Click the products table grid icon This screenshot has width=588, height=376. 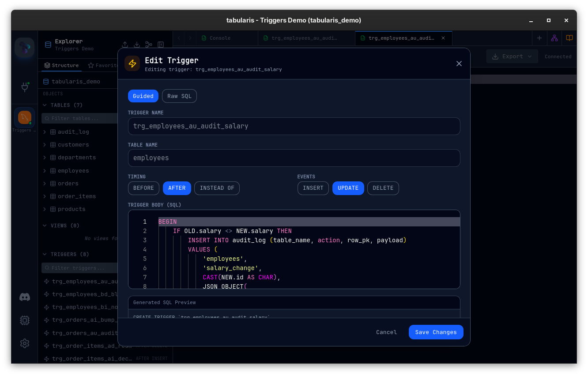pyautogui.click(x=53, y=209)
